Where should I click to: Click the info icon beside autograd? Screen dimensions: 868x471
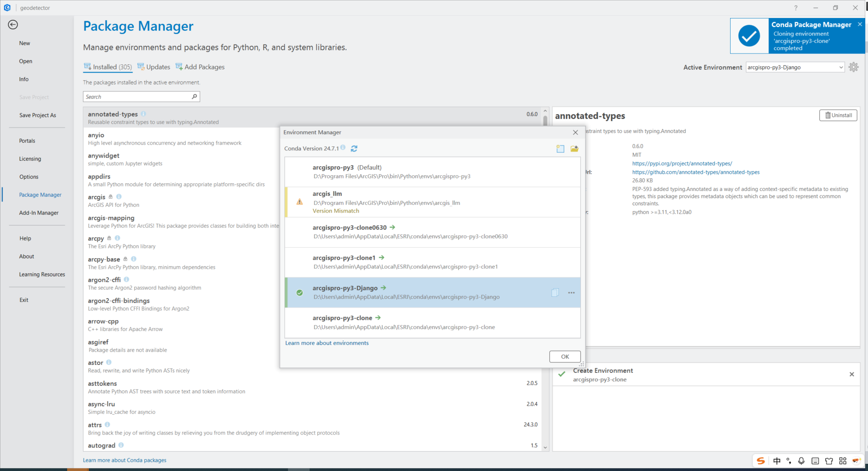click(x=121, y=445)
